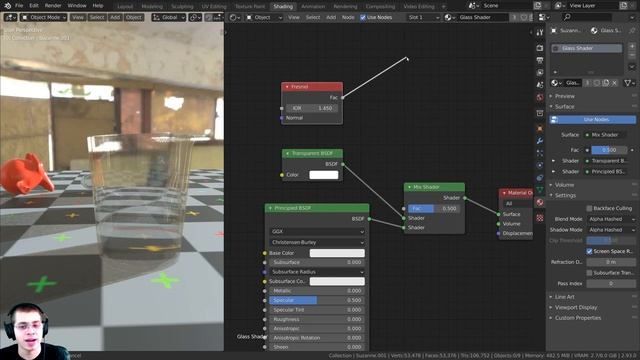Toggle the Use Nodes checkbox in header

tap(363, 18)
